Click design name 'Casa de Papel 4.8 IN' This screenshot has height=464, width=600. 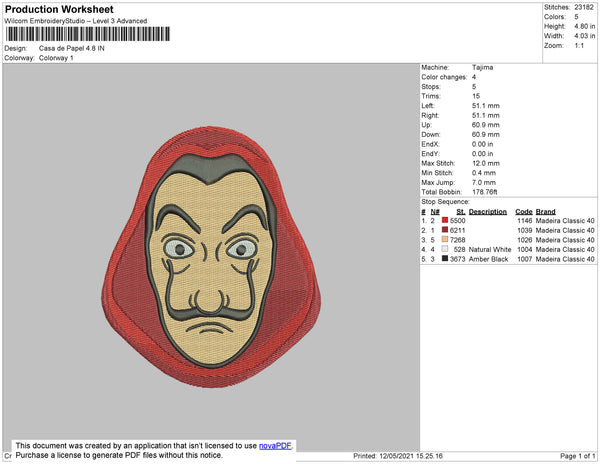pos(72,49)
